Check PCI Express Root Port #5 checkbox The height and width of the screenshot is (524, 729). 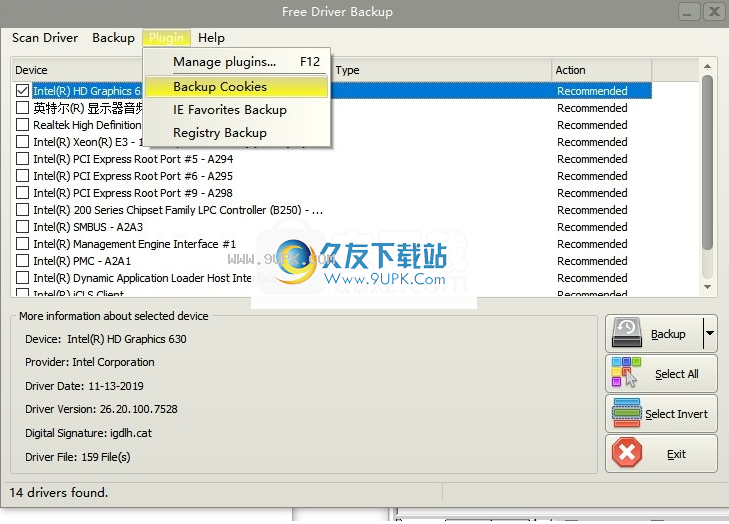pos(22,159)
